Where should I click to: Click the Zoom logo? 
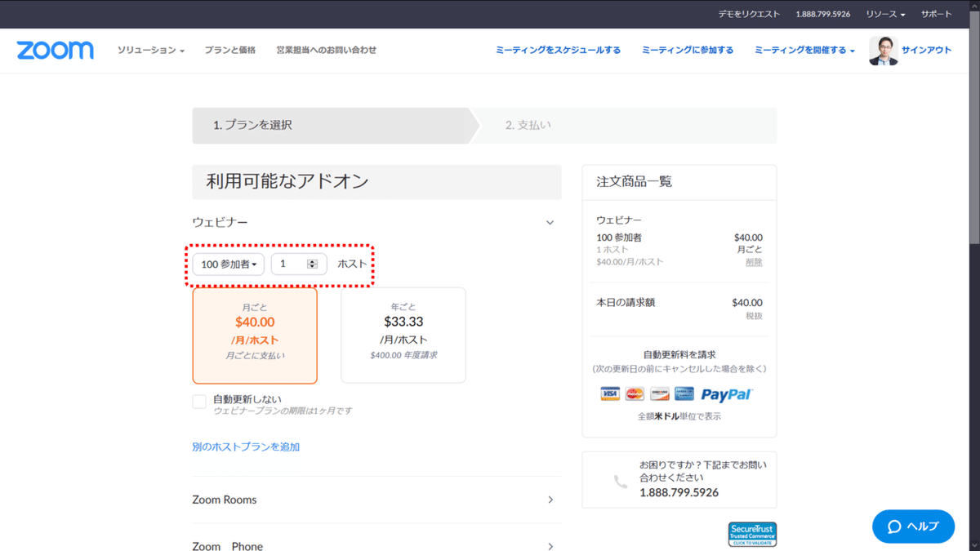(x=55, y=50)
